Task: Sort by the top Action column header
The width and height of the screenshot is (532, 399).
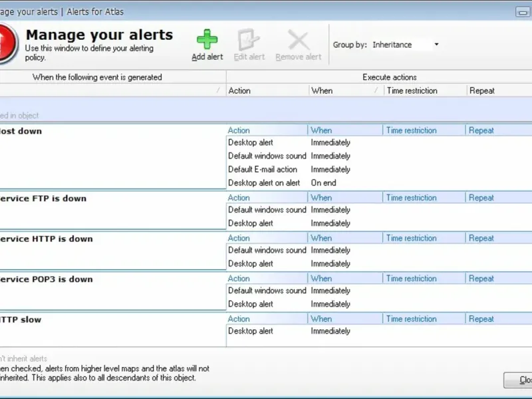Action: (x=268, y=90)
